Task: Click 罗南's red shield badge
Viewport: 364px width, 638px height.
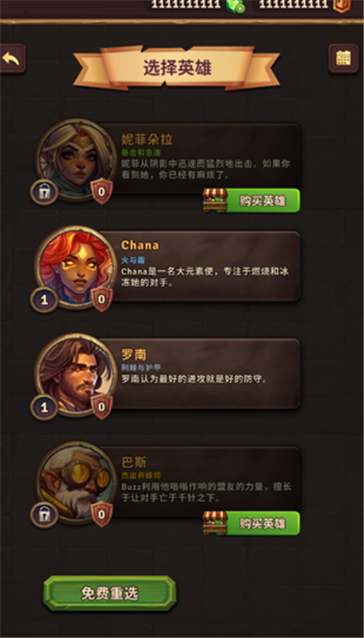Action: [x=102, y=406]
